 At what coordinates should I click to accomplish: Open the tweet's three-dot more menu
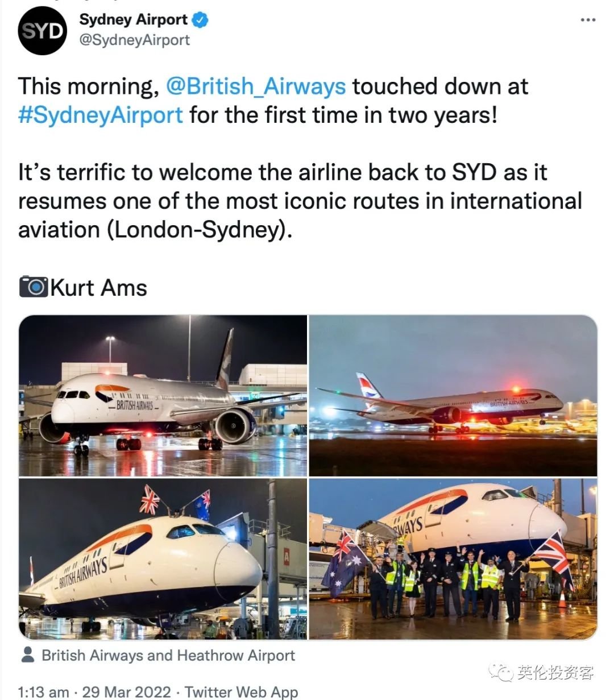point(588,20)
